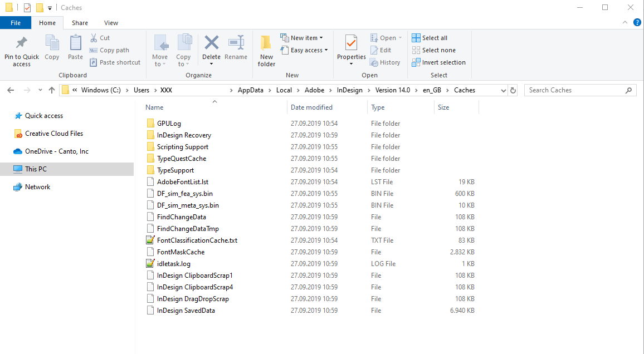This screenshot has width=644, height=354.
Task: Refresh the Caches folder view
Action: tap(513, 90)
